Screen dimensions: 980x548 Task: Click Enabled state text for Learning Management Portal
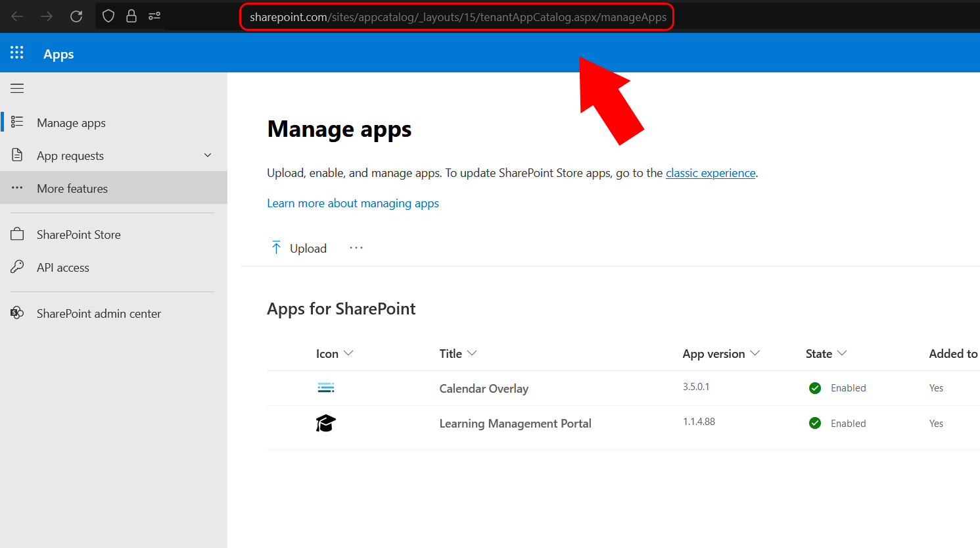(849, 424)
